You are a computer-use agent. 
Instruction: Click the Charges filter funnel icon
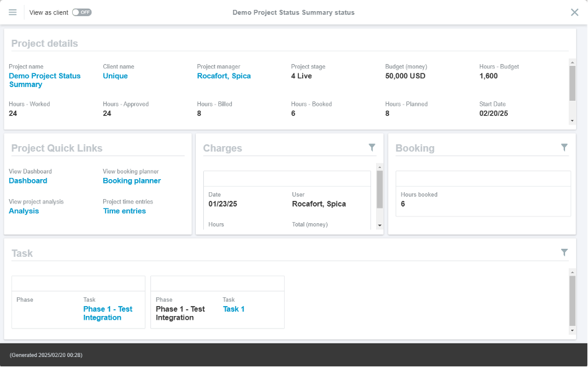pyautogui.click(x=372, y=147)
